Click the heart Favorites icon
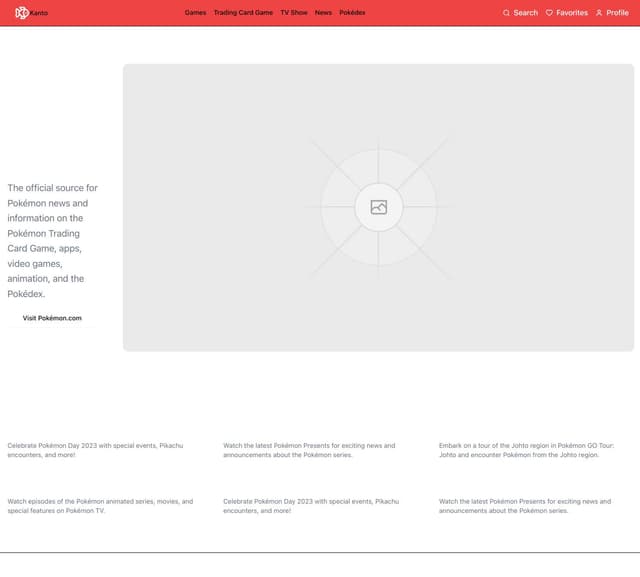 [x=549, y=13]
